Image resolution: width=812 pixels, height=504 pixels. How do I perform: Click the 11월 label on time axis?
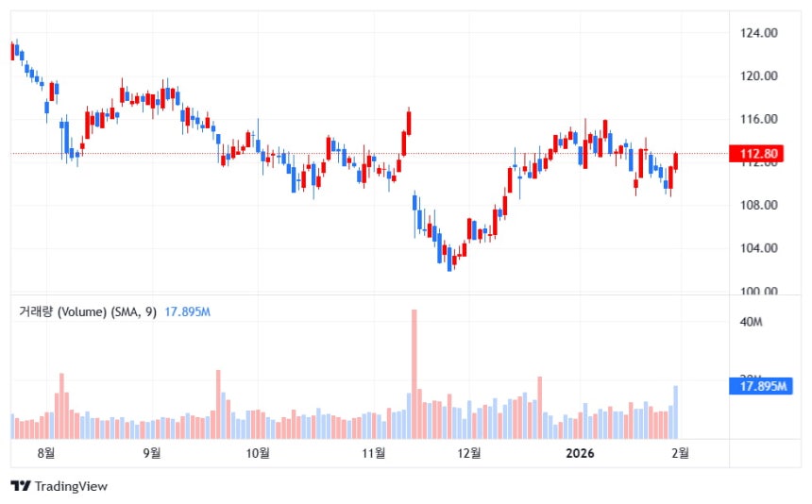(x=374, y=453)
